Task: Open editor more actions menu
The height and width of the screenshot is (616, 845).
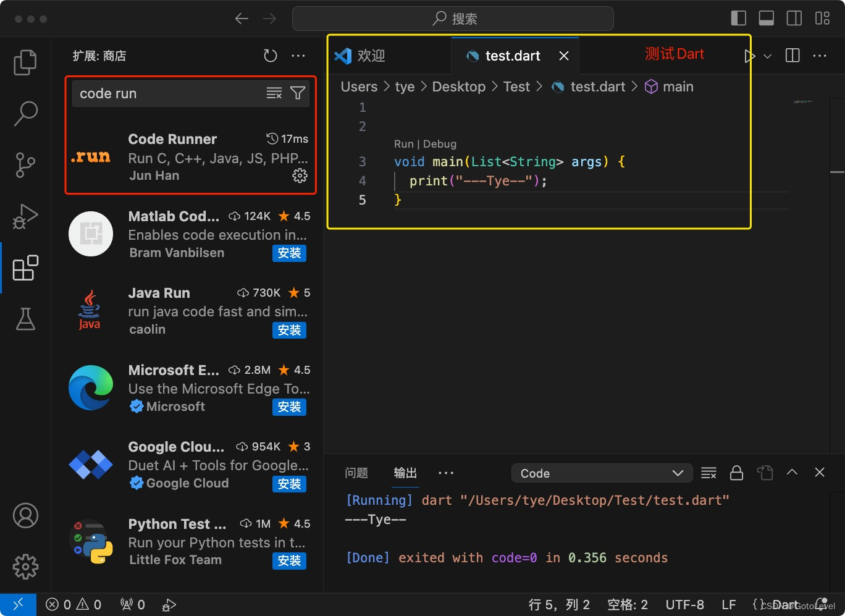Action: click(x=820, y=56)
